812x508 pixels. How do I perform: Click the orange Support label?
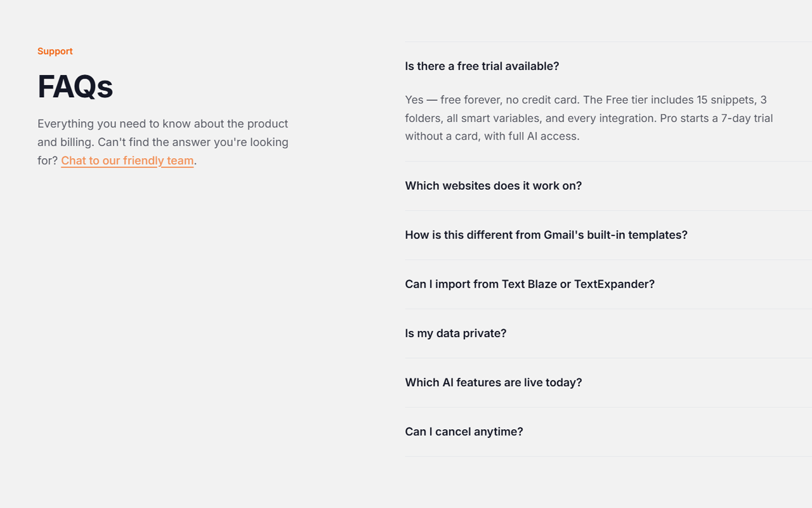tap(55, 51)
